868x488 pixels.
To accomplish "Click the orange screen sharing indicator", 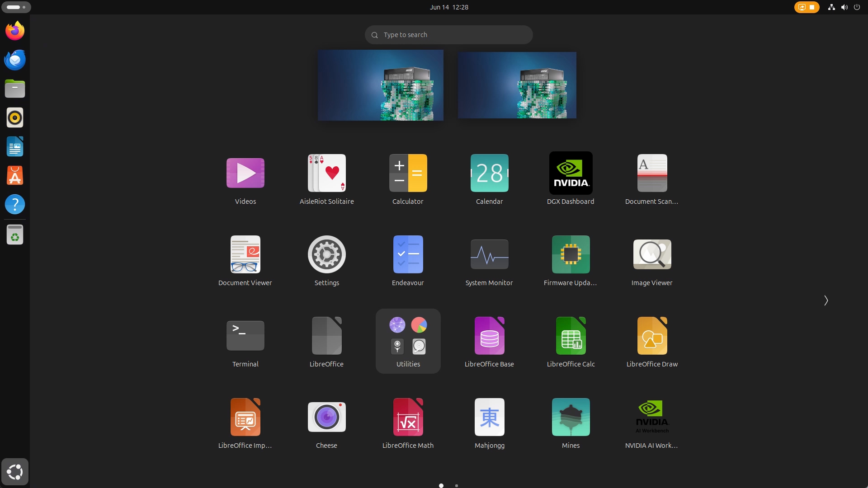I will [x=807, y=7].
